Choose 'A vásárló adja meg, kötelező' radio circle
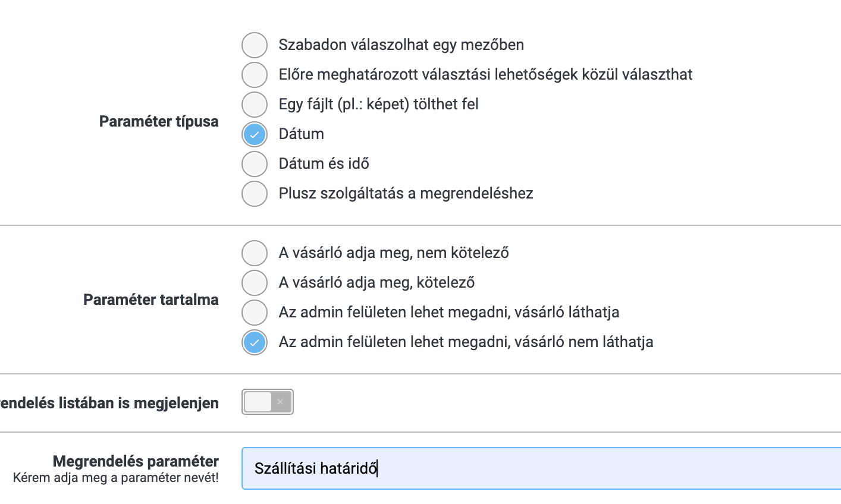This screenshot has height=504, width=841. click(x=255, y=283)
